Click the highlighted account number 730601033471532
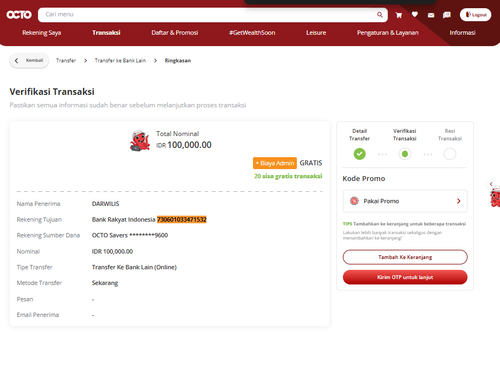Image resolution: width=500 pixels, height=375 pixels. tap(182, 219)
